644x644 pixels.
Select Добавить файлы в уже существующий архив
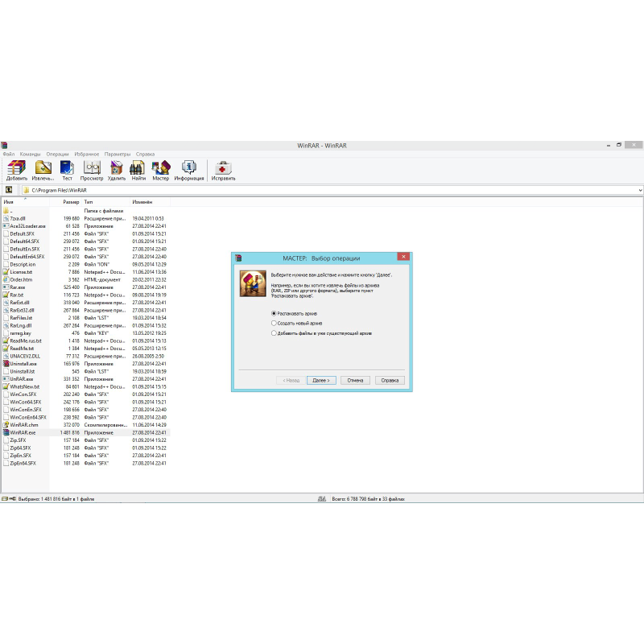(274, 332)
